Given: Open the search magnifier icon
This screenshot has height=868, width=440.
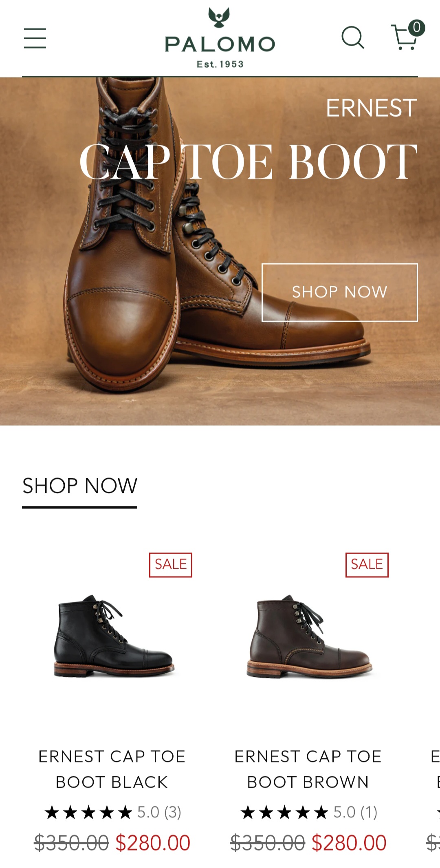Looking at the screenshot, I should click(x=353, y=38).
